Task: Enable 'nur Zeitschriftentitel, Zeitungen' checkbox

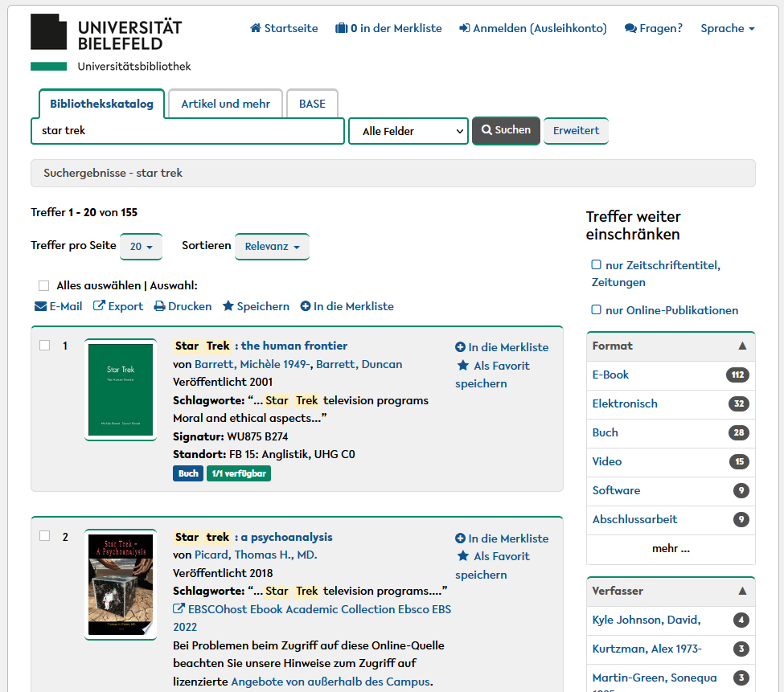Action: click(x=596, y=264)
